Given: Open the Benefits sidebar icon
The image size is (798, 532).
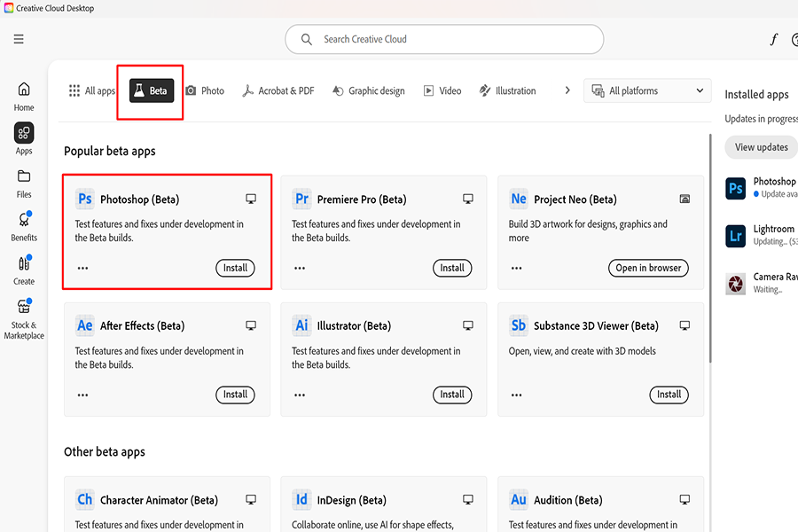Looking at the screenshot, I should pos(24,226).
